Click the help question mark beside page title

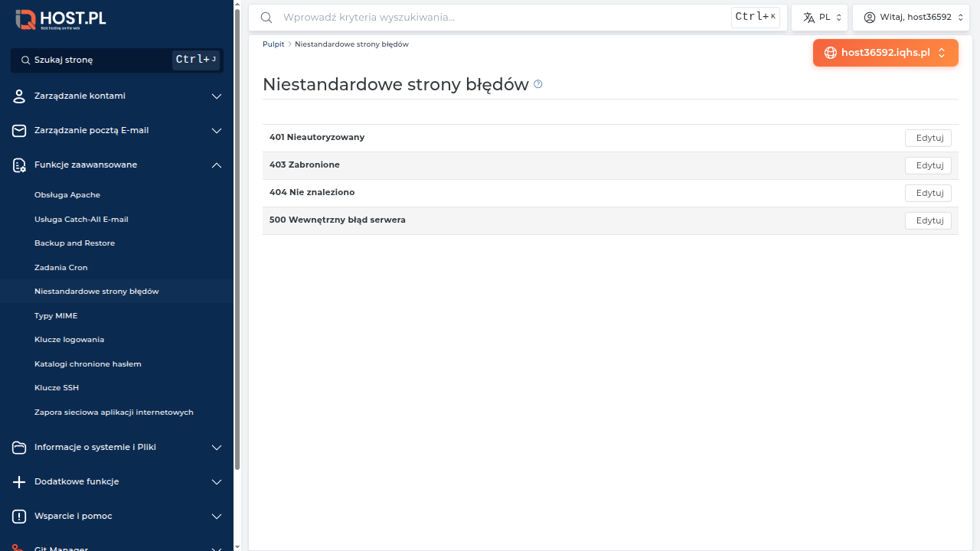pyautogui.click(x=538, y=84)
